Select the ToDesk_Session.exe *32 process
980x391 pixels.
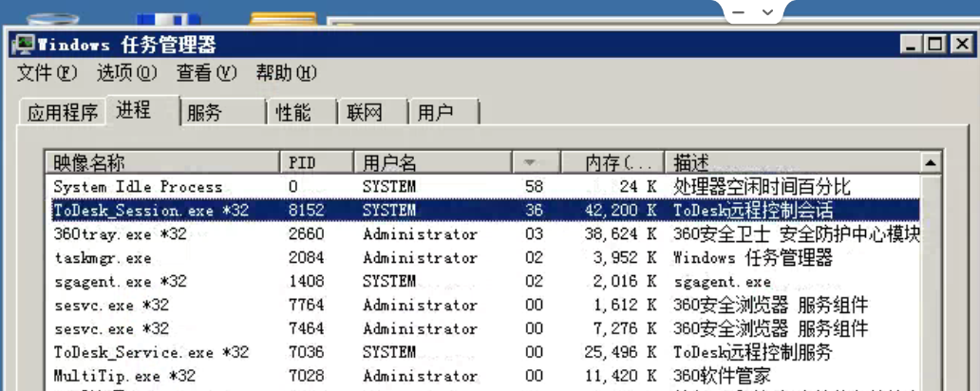483,211
